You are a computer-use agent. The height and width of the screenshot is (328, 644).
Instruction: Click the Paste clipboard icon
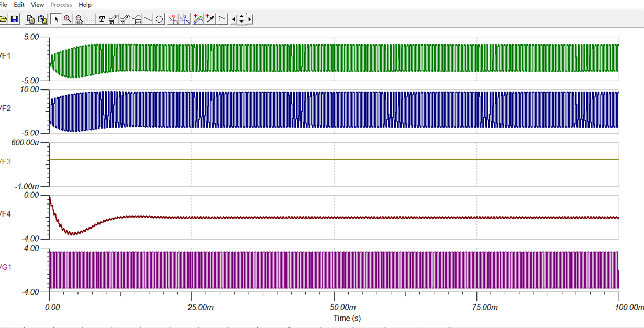[42, 19]
